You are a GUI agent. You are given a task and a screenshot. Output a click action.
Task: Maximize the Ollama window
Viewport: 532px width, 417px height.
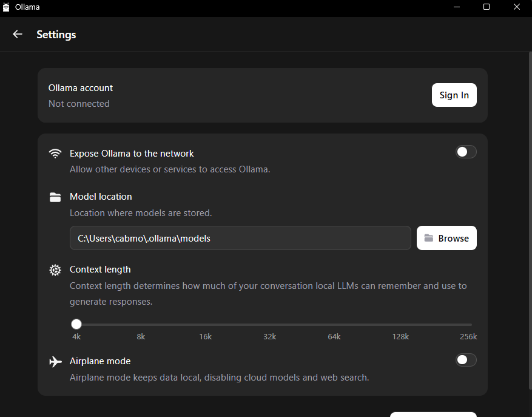[x=486, y=7]
